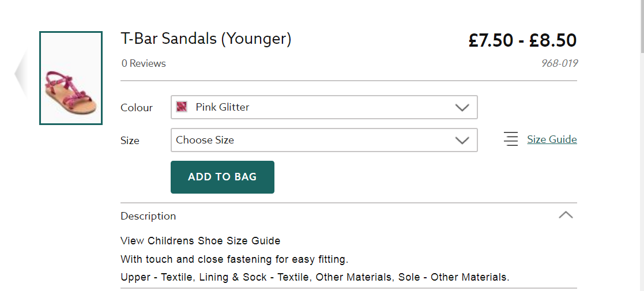644x291 pixels.
Task: Click the chevron arrow in Colour dropdown
Action: tap(462, 107)
